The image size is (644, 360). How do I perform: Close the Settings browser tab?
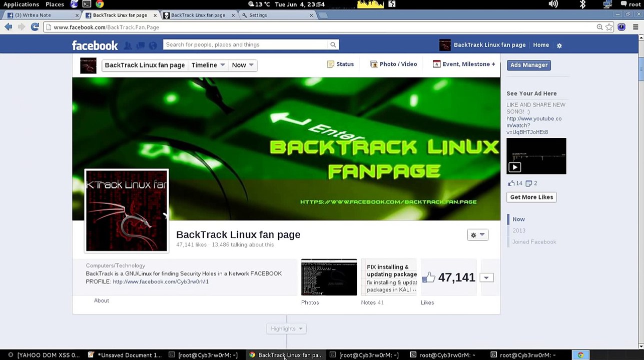point(311,15)
